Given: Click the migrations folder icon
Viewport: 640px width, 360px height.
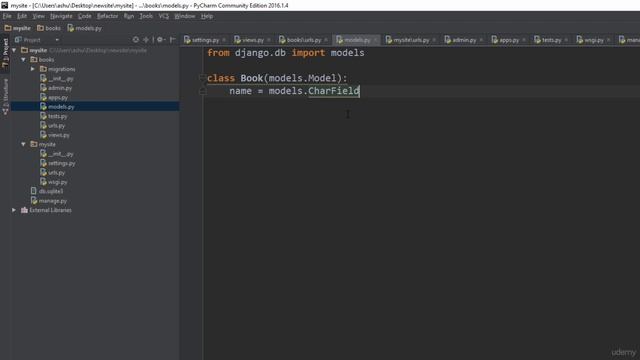Looking at the screenshot, I should (43, 69).
